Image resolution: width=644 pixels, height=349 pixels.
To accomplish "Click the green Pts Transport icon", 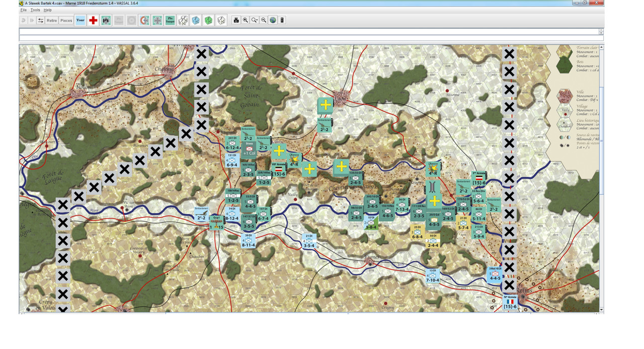I will click(x=170, y=20).
